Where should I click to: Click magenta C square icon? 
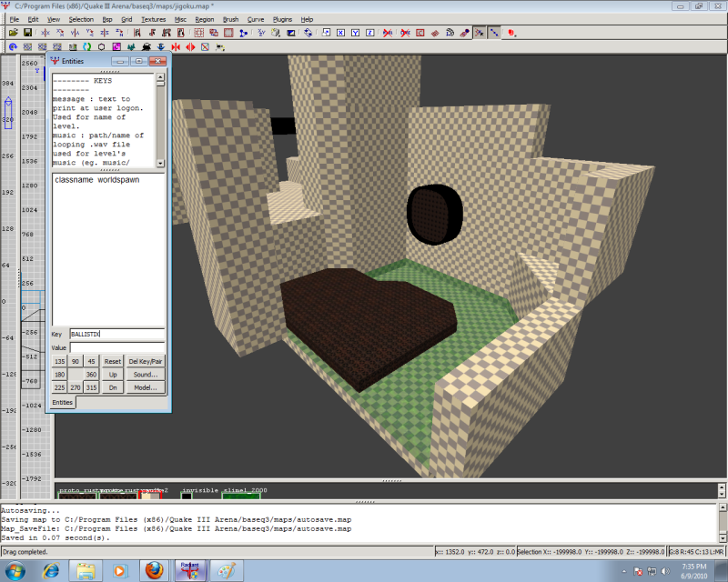pyautogui.click(x=116, y=47)
